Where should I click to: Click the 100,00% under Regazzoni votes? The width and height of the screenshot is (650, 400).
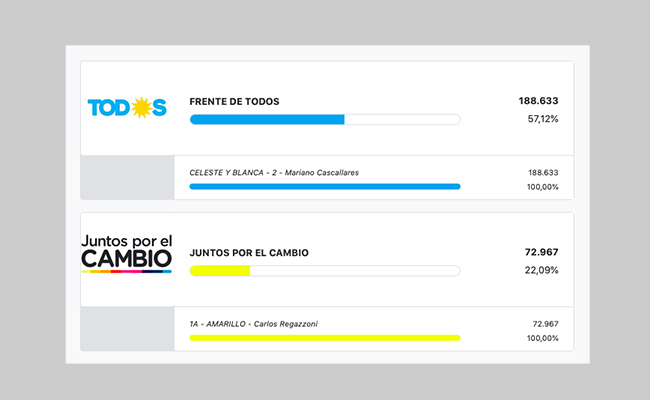(543, 338)
